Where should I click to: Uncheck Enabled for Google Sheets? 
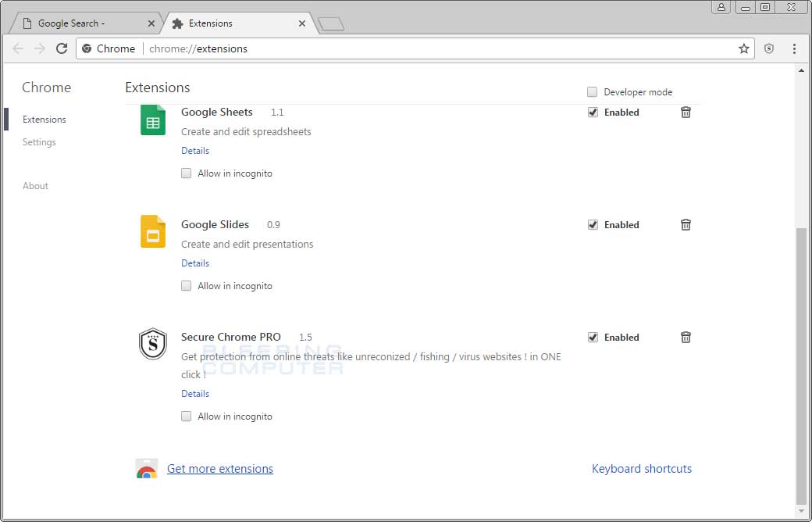[x=593, y=112]
